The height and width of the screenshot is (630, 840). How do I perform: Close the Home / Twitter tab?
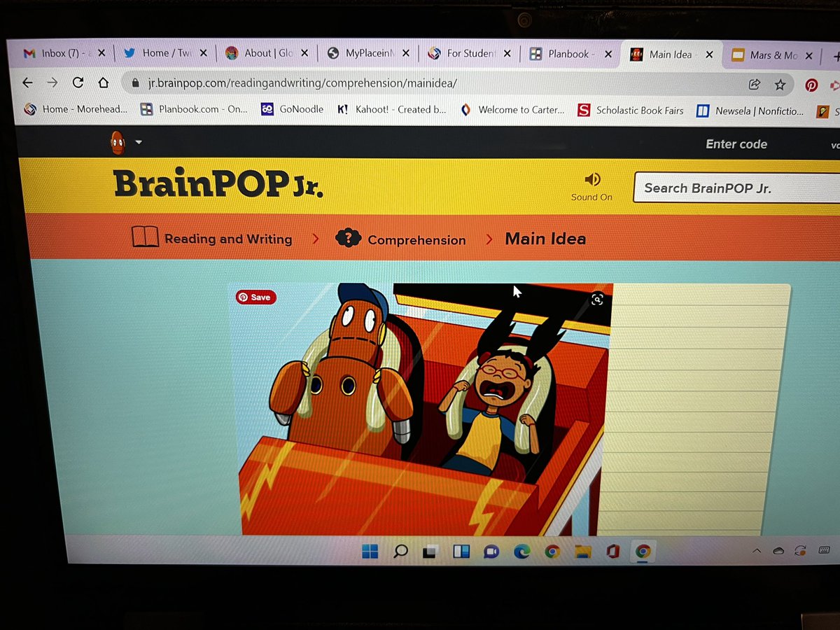click(x=203, y=53)
